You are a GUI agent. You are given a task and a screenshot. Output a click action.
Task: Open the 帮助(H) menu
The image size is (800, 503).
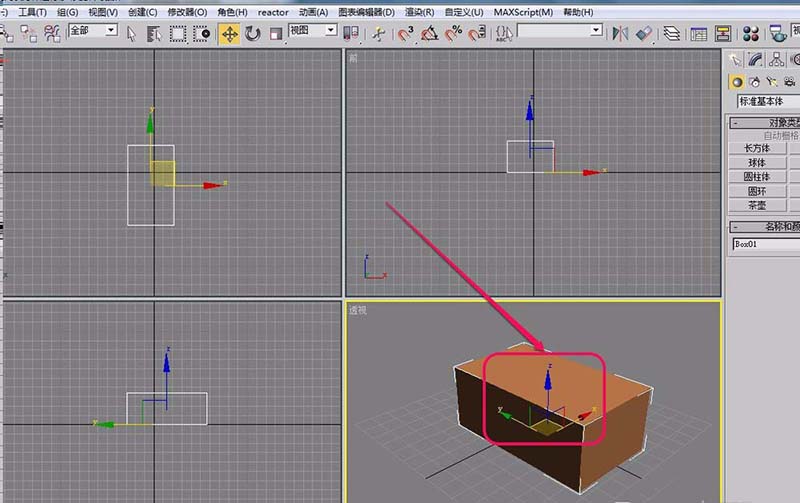click(578, 12)
